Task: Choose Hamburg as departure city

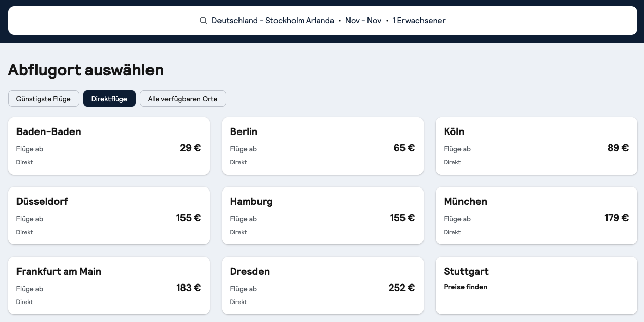Action: click(322, 216)
